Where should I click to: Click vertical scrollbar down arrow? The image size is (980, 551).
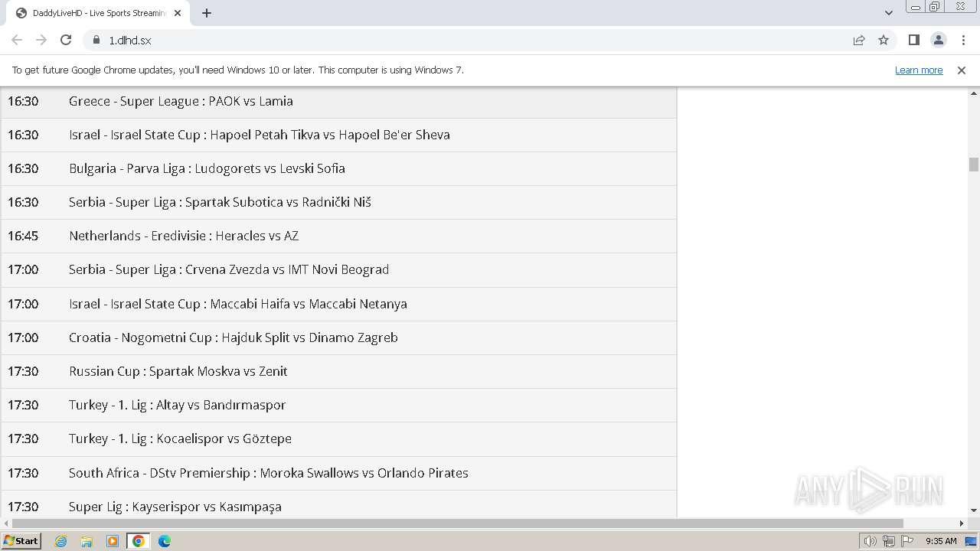point(974,510)
